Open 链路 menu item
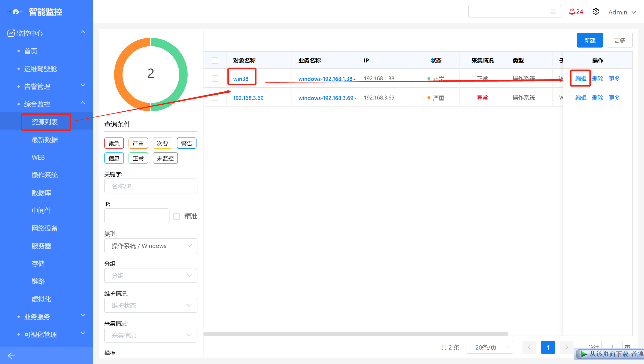The height and width of the screenshot is (364, 644). coord(38,281)
